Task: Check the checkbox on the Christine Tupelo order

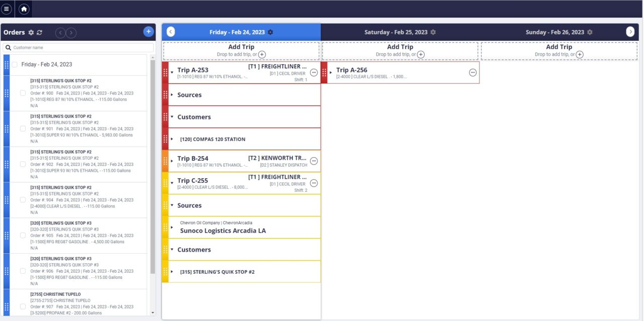Action: tap(23, 306)
